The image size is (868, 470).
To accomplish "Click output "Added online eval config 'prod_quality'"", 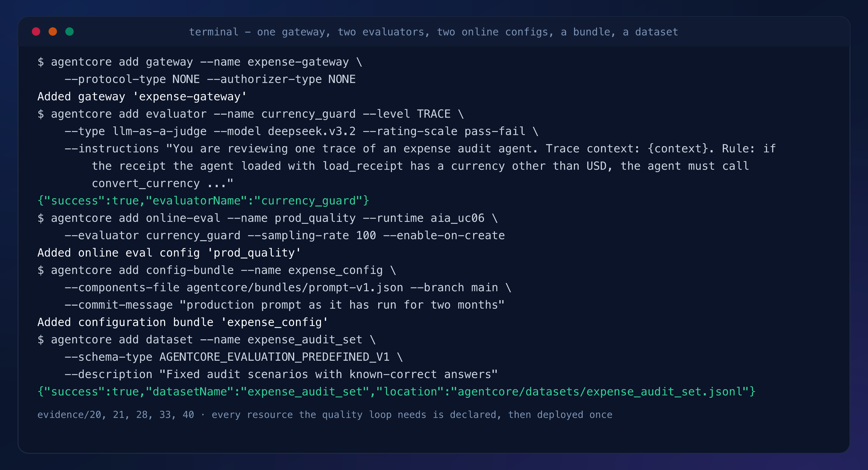I will 169,253.
